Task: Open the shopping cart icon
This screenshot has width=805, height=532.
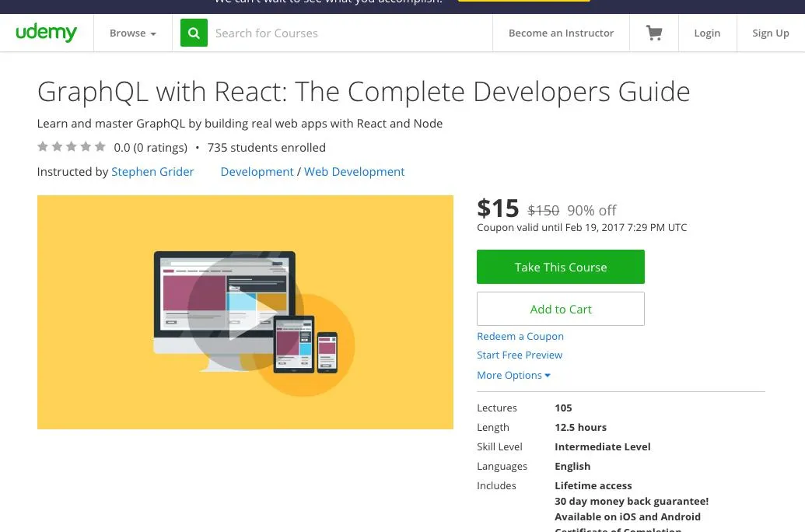Action: [654, 33]
